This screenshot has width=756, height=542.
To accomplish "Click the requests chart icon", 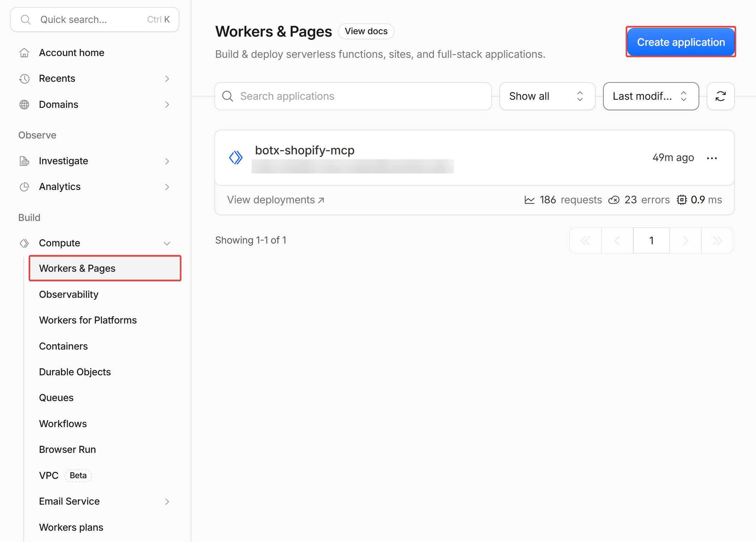I will (529, 200).
